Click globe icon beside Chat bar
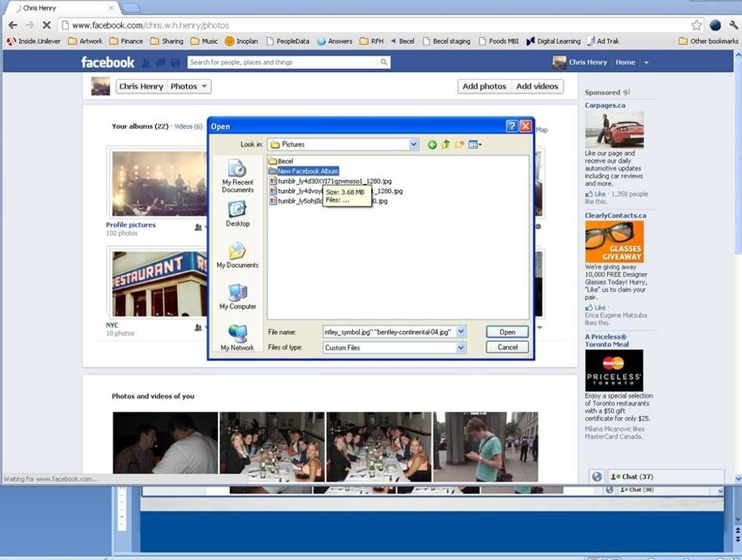Screen dimensions: 742x560 pos(597,477)
